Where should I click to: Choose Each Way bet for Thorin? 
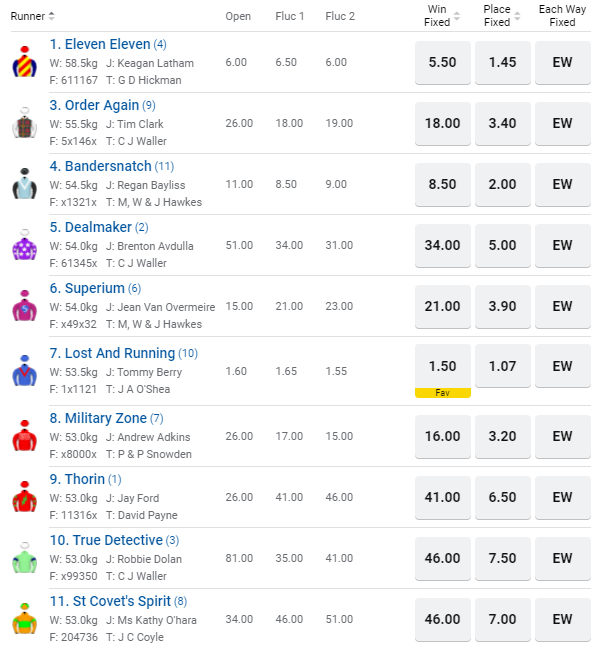tap(562, 497)
